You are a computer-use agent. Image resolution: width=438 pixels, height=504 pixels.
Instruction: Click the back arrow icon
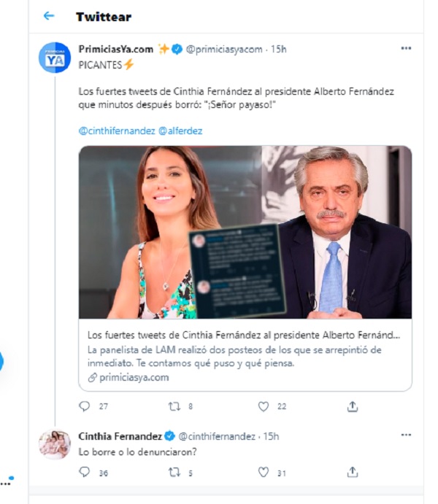click(x=49, y=16)
